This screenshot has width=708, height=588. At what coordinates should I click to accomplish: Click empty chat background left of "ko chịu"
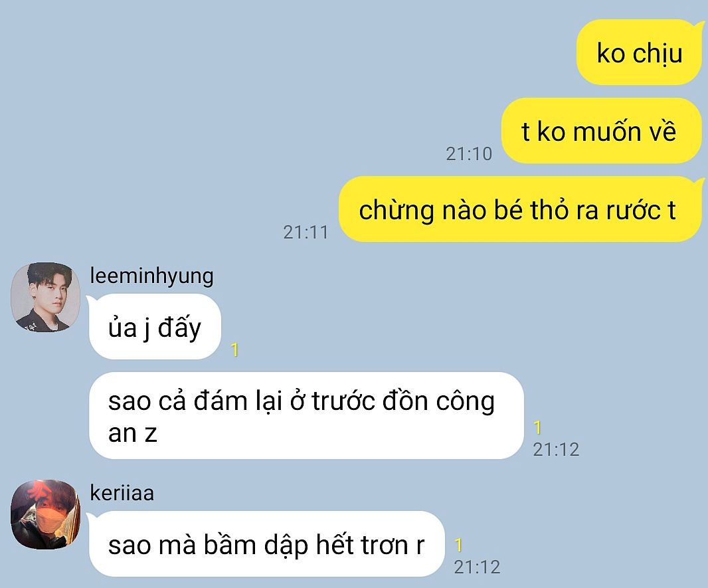(x=289, y=52)
